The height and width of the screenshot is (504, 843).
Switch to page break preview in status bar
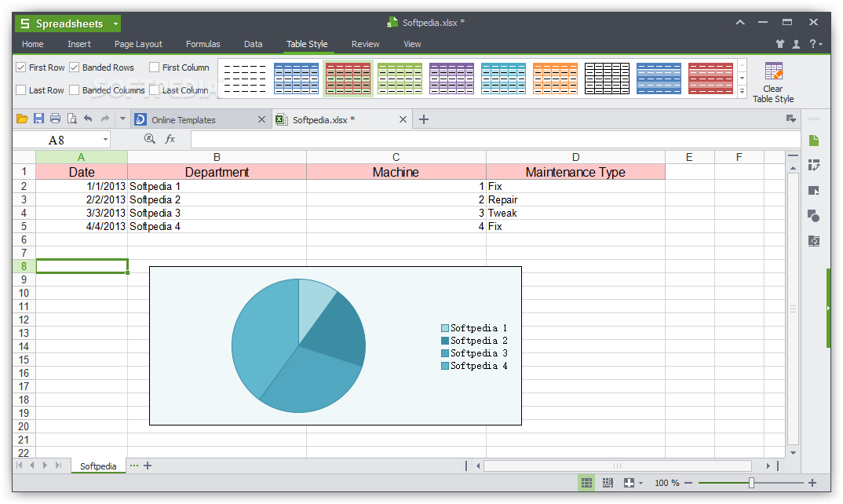[x=608, y=483]
